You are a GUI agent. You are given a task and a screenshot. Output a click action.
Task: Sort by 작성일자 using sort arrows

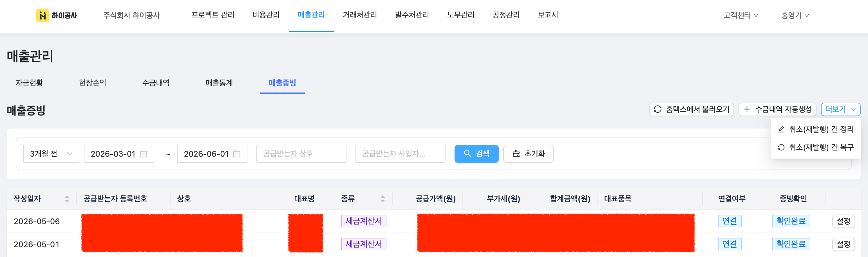[67, 199]
